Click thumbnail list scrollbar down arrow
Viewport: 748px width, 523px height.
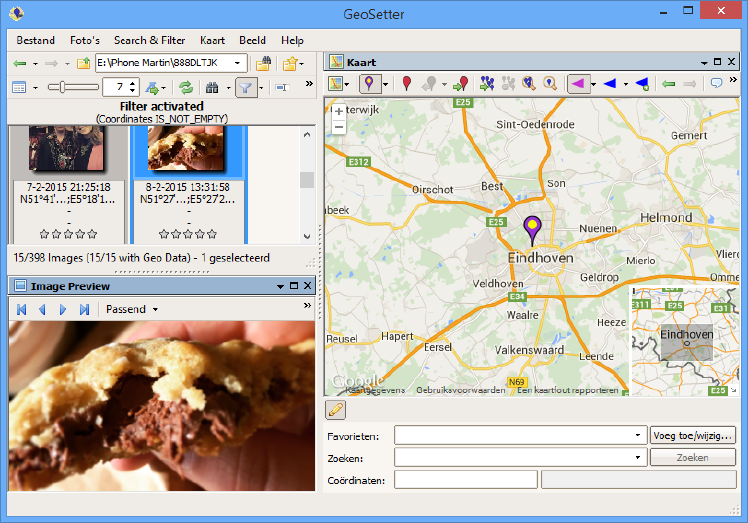point(307,236)
